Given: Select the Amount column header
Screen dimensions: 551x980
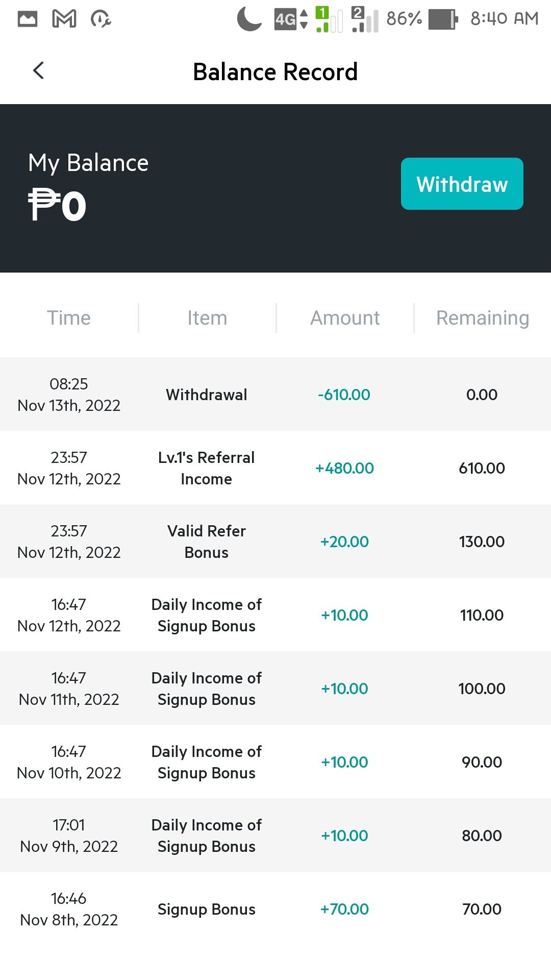Looking at the screenshot, I should coord(345,318).
